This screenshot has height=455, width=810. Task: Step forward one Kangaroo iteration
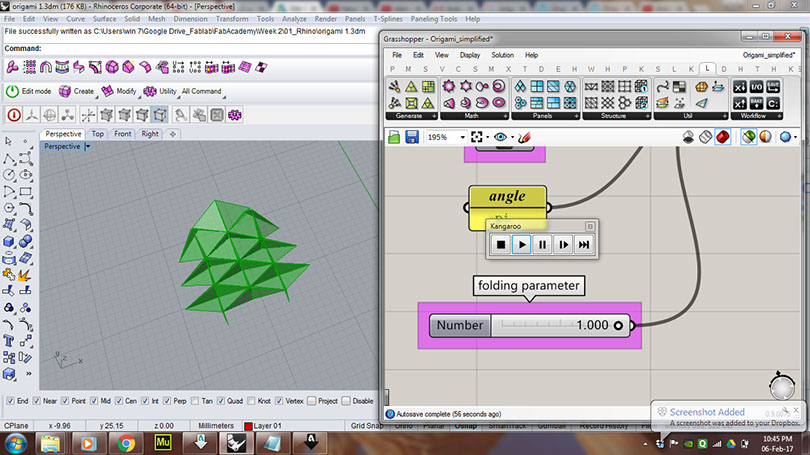click(x=563, y=245)
